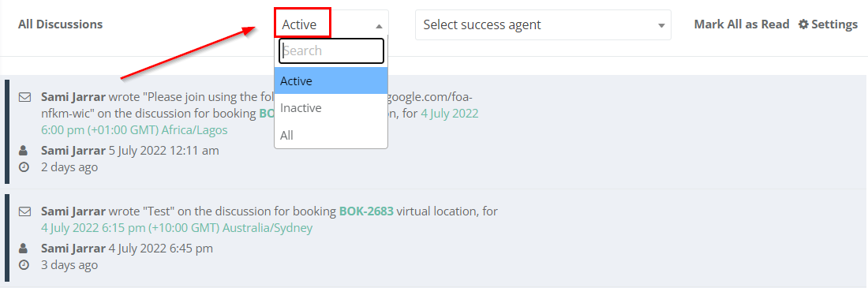
Task: Open the 4 July 2022 Australia/Sydney date link
Action: pos(177,227)
